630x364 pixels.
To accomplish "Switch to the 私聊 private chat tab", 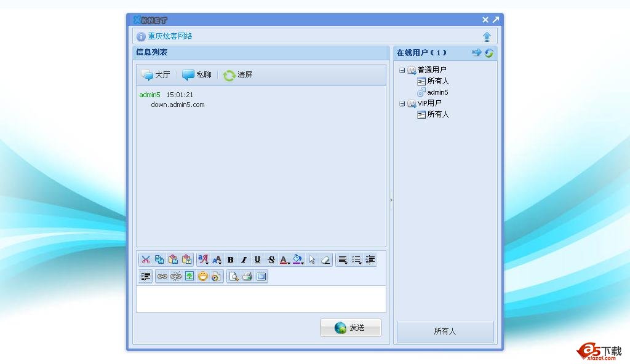I will pos(197,74).
